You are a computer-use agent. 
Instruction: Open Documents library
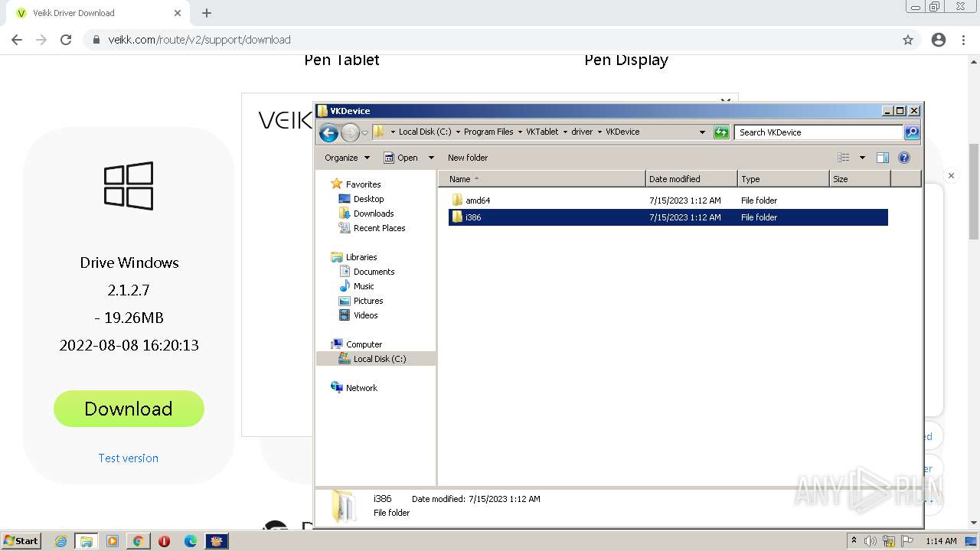coord(374,272)
